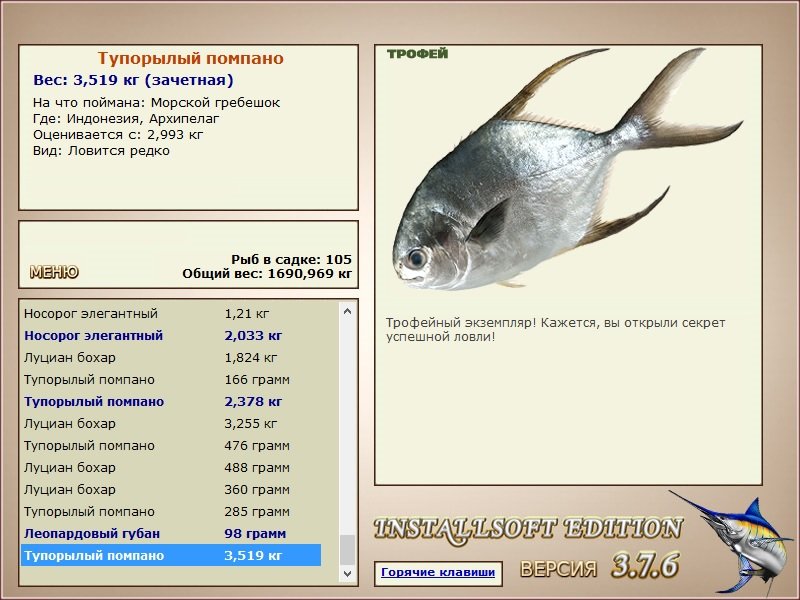The height and width of the screenshot is (600, 800).
Task: Click the scroll down arrow in fish list
Action: tap(347, 573)
